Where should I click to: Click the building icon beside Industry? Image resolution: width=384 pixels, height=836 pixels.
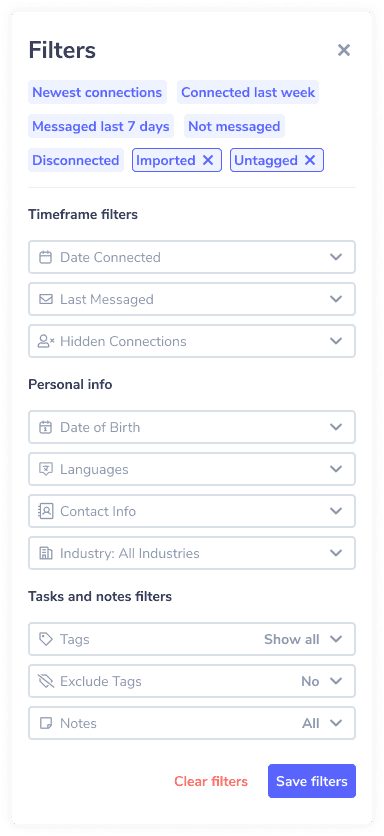[x=46, y=553]
